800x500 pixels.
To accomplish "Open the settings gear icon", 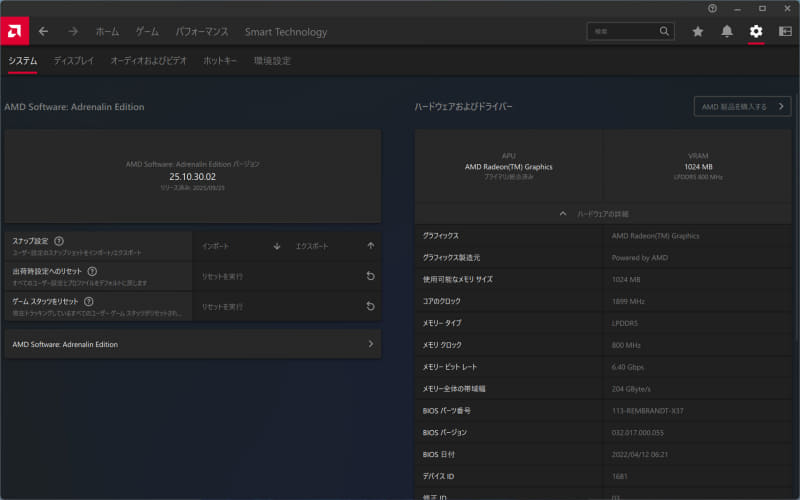I will pyautogui.click(x=756, y=32).
